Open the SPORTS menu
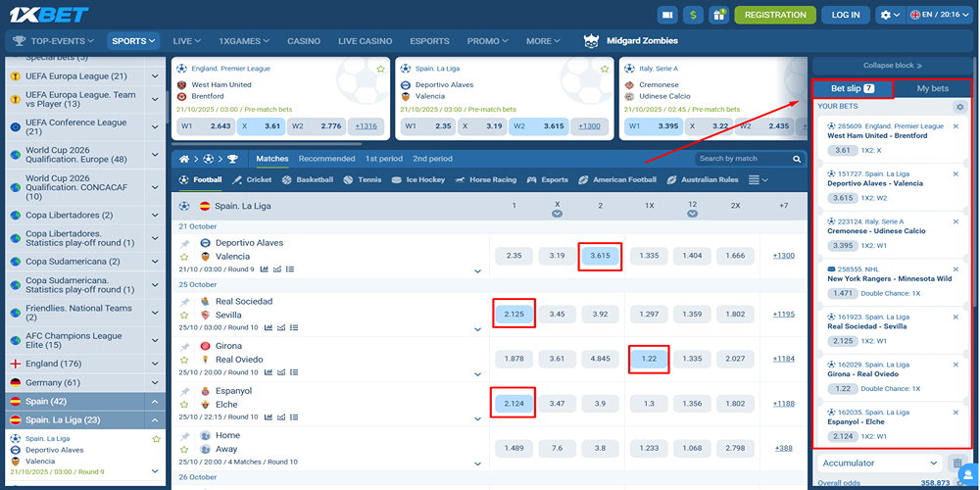The width and height of the screenshot is (980, 490). coord(133,41)
